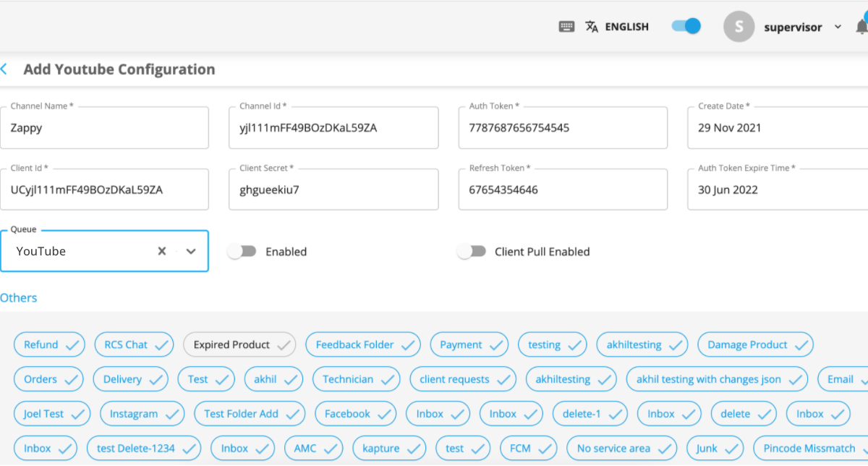Screen dimensions: 868x466
Task: Click the translate language icon
Action: [x=592, y=27]
